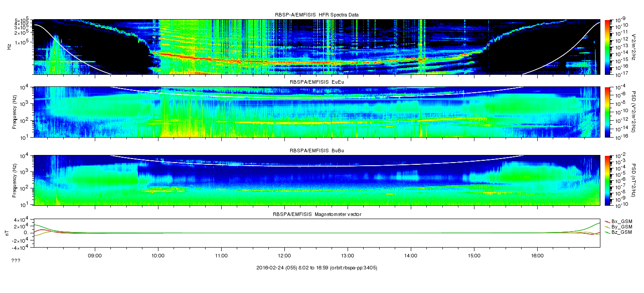Click the yellow By_GSM legend line marker

tap(607, 227)
